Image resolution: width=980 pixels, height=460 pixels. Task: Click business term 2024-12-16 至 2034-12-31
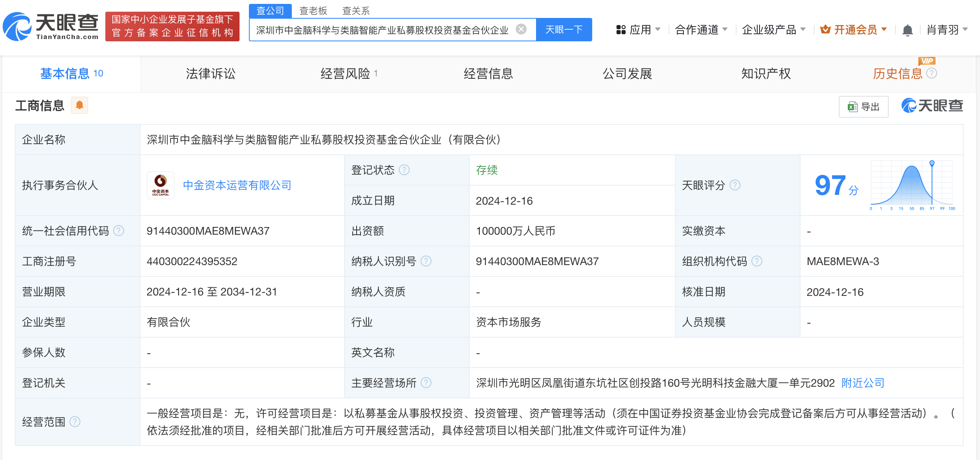point(212,292)
